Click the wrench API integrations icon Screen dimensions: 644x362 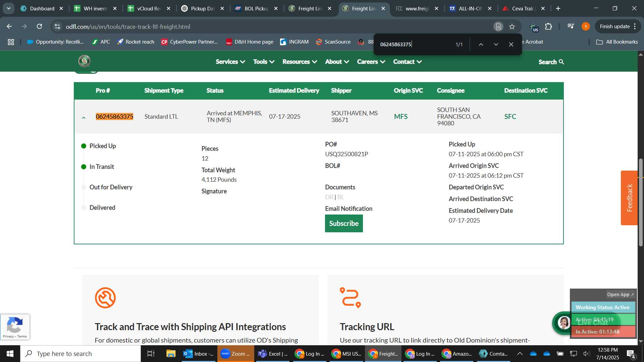click(105, 298)
